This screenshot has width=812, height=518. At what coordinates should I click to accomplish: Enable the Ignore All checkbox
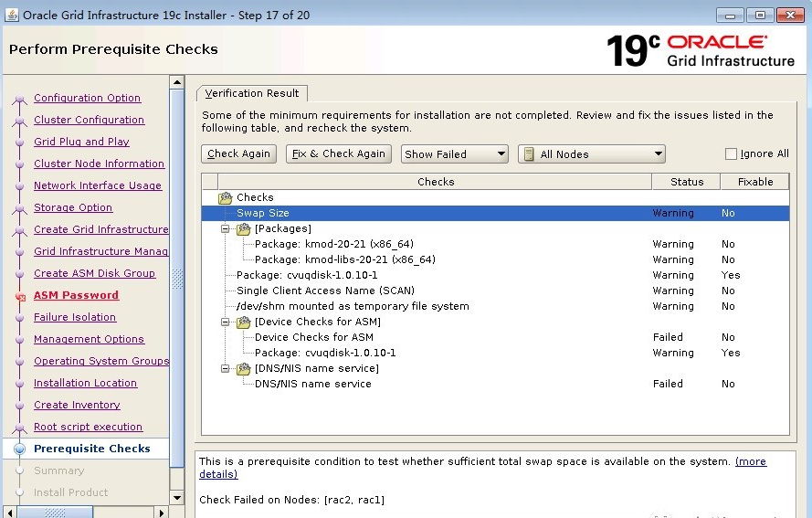[731, 154]
